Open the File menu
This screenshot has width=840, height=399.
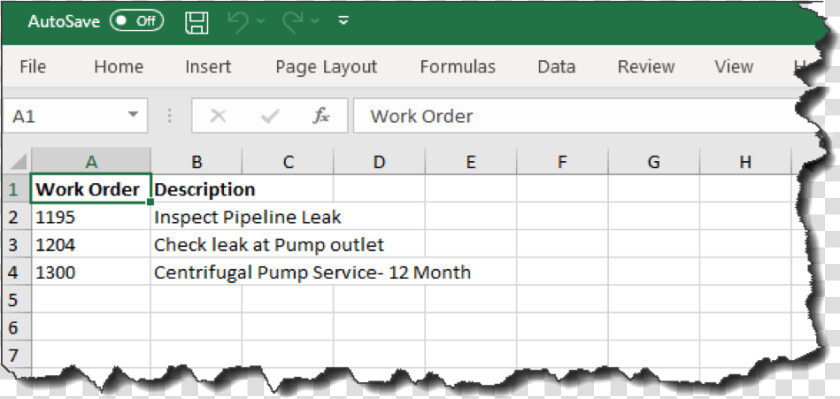tap(33, 67)
